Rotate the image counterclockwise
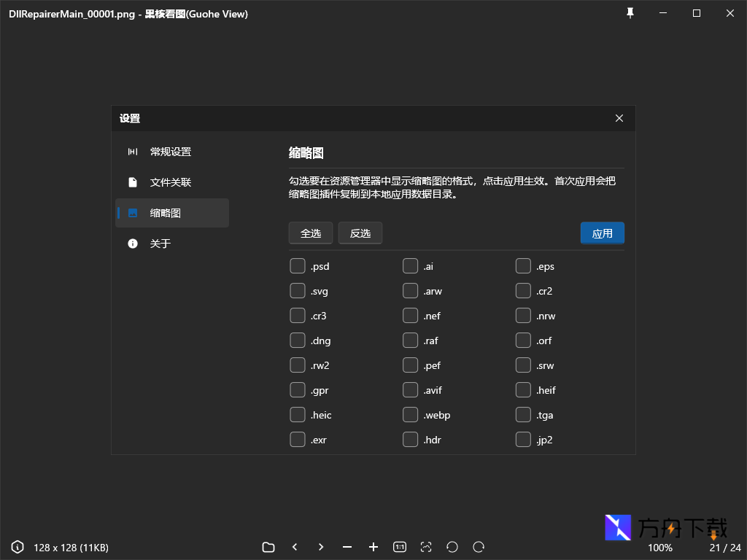 [x=452, y=547]
